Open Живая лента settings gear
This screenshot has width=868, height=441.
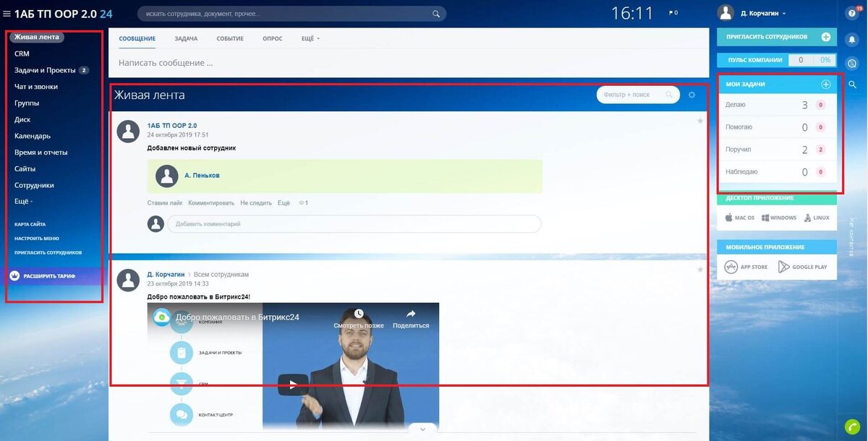(692, 95)
